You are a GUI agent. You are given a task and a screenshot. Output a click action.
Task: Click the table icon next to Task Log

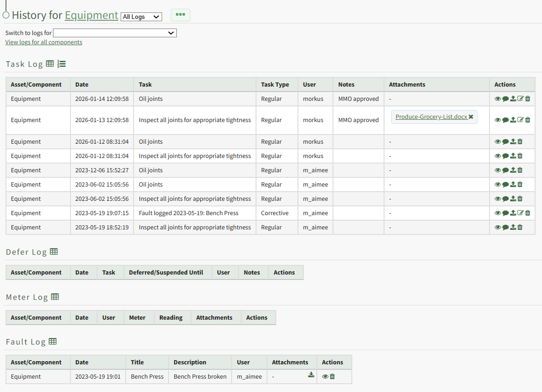click(x=50, y=64)
